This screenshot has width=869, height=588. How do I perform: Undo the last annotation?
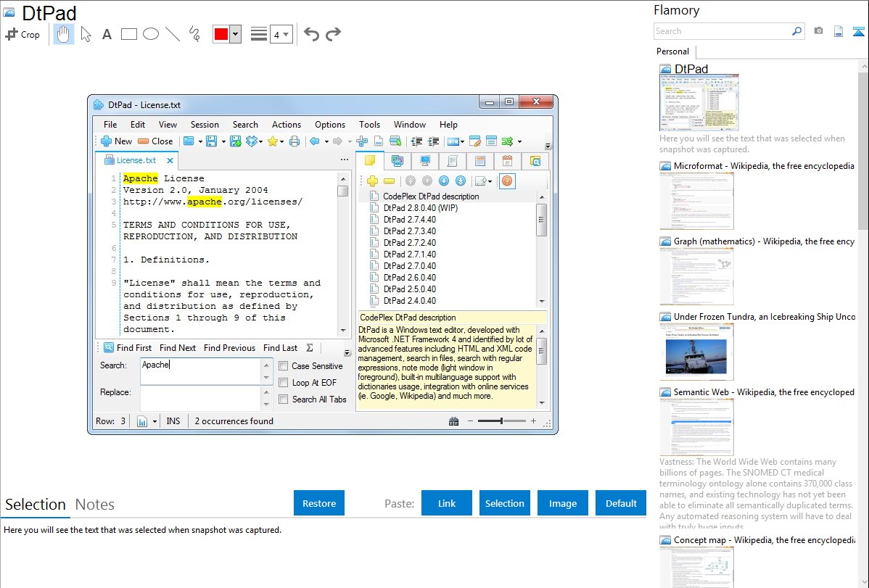click(311, 34)
